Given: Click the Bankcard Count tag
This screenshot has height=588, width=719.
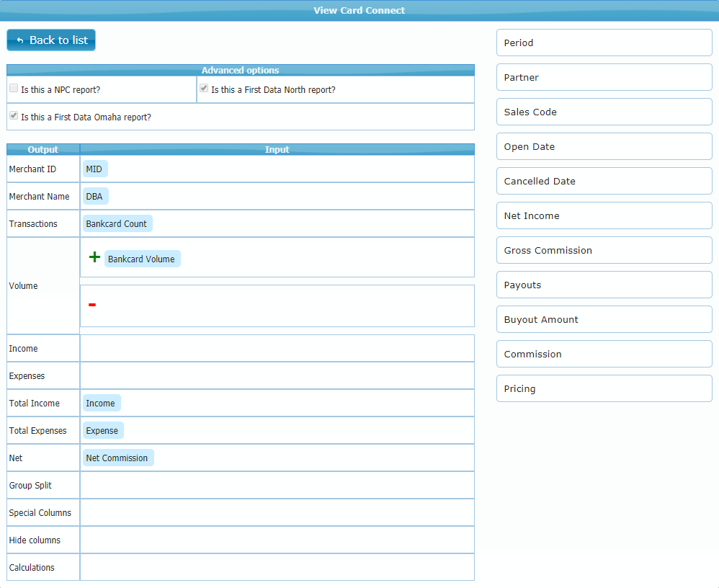Looking at the screenshot, I should coord(117,223).
